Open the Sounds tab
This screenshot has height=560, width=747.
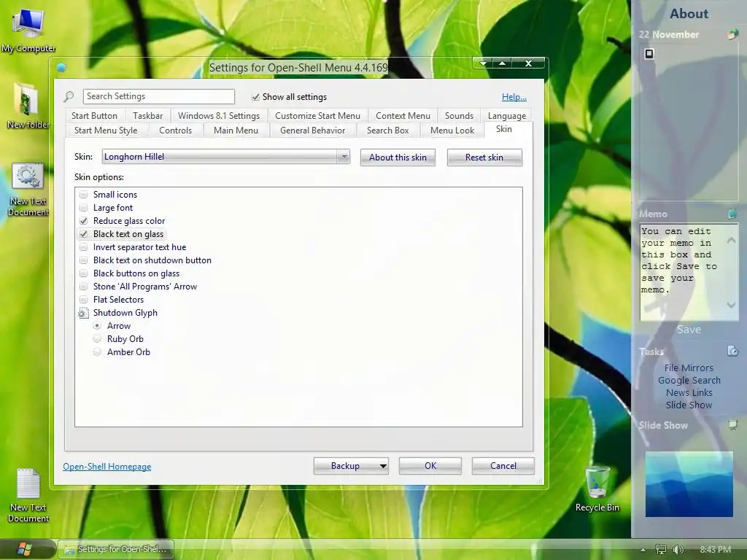(x=460, y=116)
